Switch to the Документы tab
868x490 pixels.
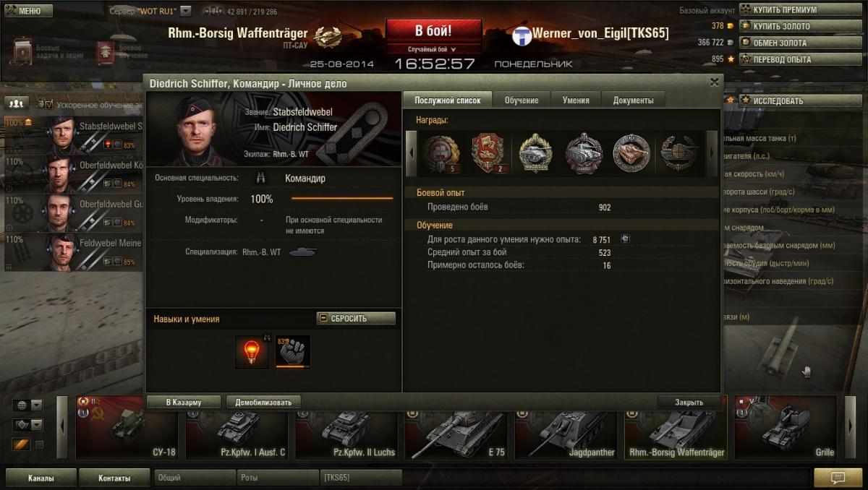pos(633,100)
